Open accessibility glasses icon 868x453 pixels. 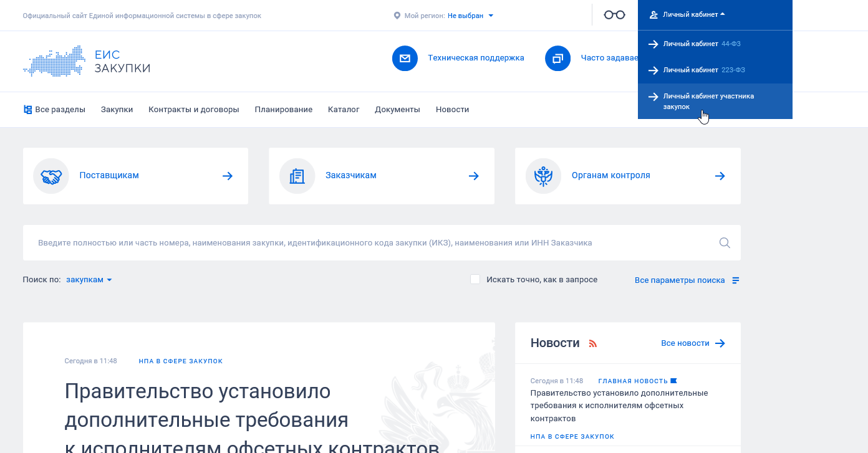(x=614, y=15)
